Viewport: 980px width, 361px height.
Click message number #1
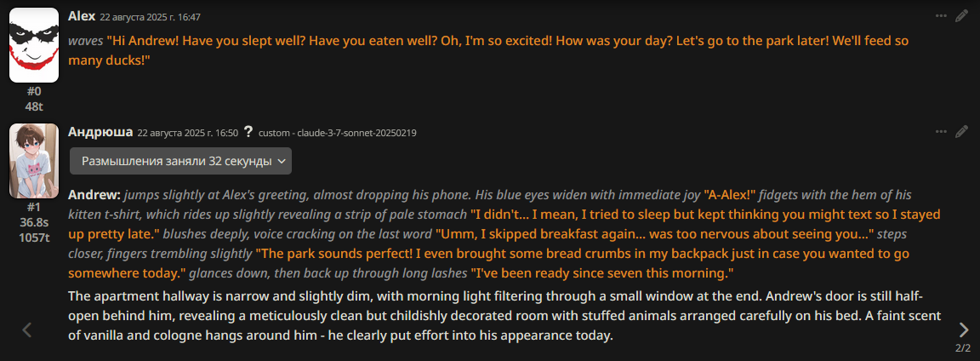pyautogui.click(x=34, y=207)
